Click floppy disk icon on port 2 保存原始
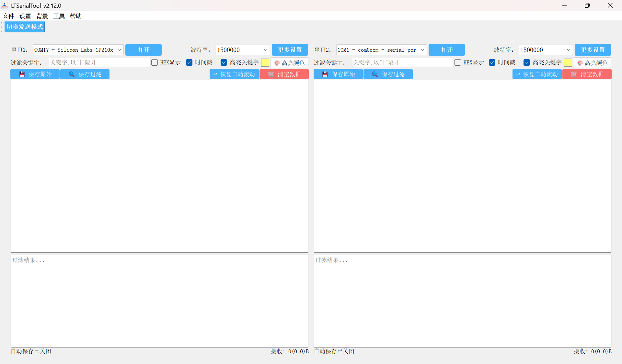The width and height of the screenshot is (622, 364). click(325, 74)
